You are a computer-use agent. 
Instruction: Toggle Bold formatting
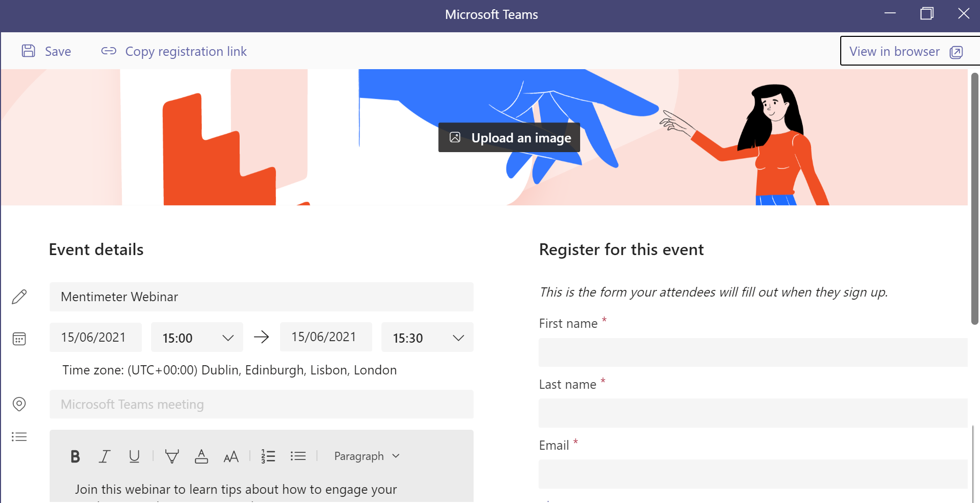pyautogui.click(x=75, y=456)
